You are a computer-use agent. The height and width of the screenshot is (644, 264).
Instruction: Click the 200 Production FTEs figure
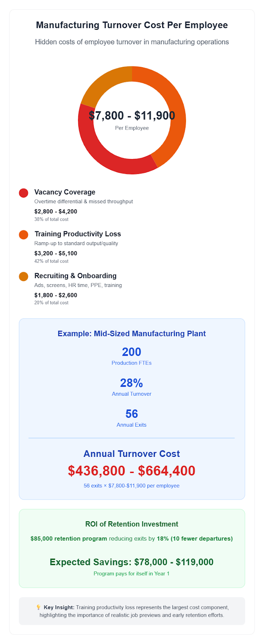pos(131,352)
